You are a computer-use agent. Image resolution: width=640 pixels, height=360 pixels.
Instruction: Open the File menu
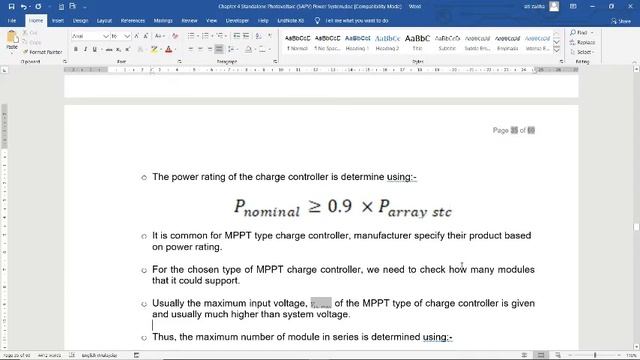12,20
